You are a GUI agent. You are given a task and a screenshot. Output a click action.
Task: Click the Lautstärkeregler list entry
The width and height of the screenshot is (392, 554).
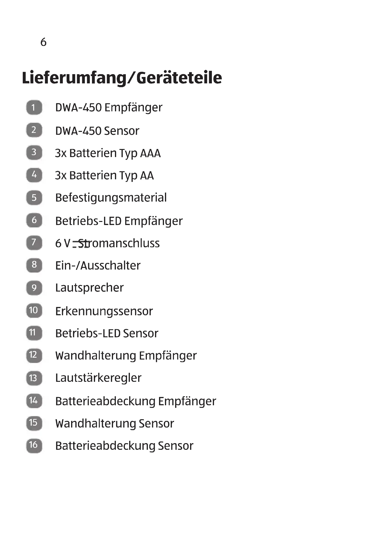[98, 378]
